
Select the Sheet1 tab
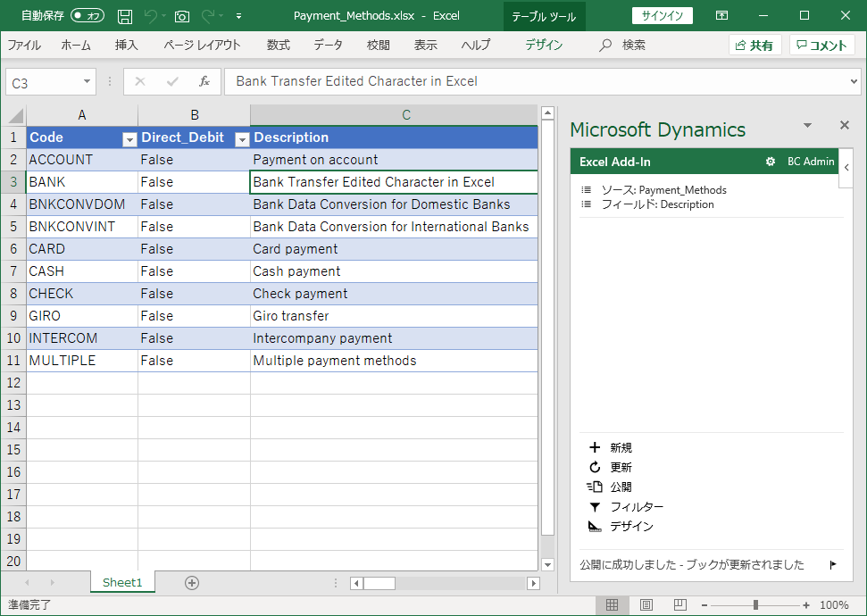pyautogui.click(x=122, y=582)
